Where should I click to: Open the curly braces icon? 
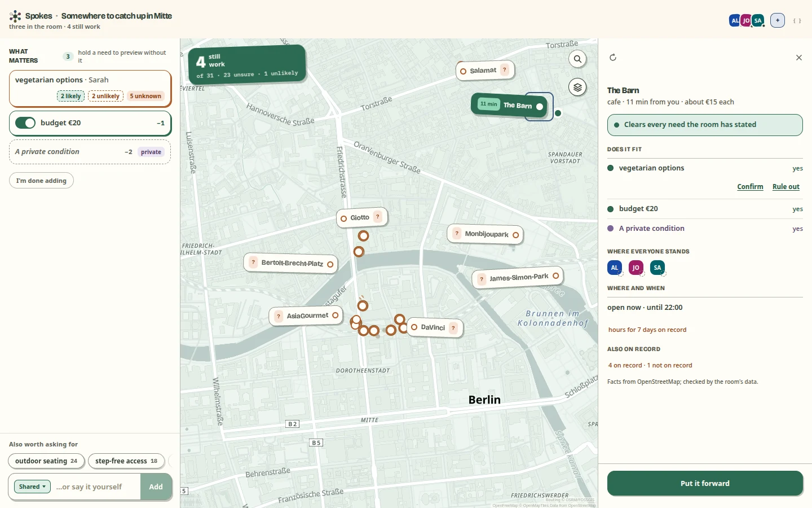tap(797, 21)
